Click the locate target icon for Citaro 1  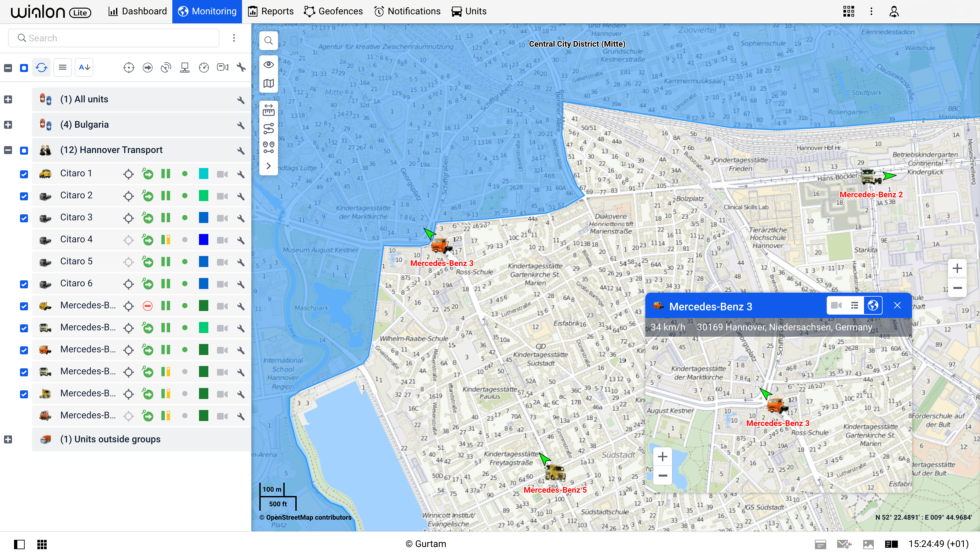[x=128, y=174]
